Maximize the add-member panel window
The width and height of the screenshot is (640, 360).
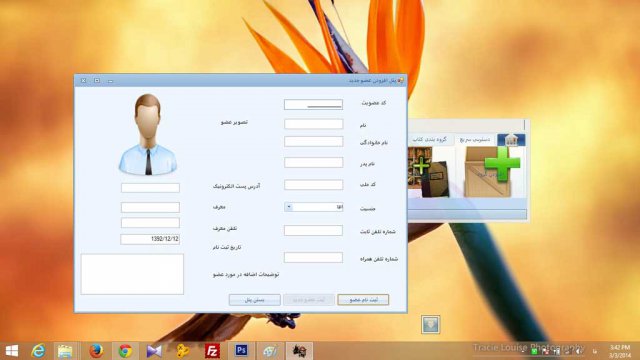(x=97, y=81)
